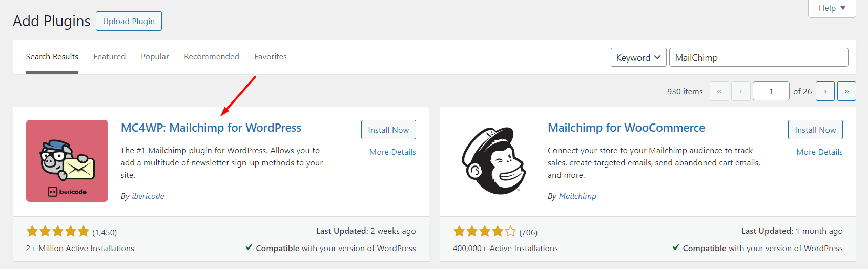The image size is (868, 269).
Task: Select the Search Results tab
Action: (52, 57)
